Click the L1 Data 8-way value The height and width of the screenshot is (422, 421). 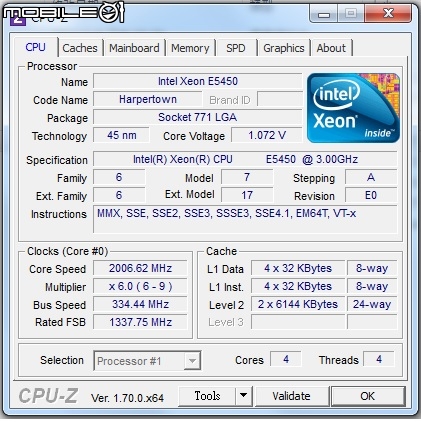pyautogui.click(x=372, y=268)
